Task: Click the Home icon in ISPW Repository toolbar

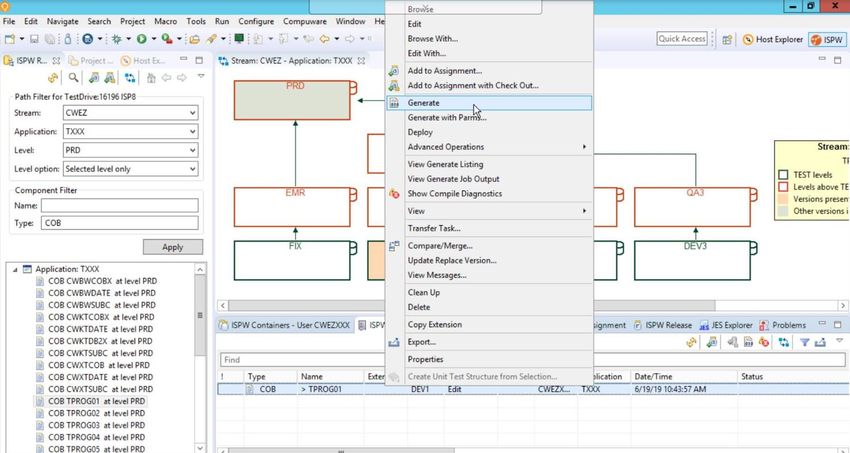Action: pyautogui.click(x=151, y=78)
